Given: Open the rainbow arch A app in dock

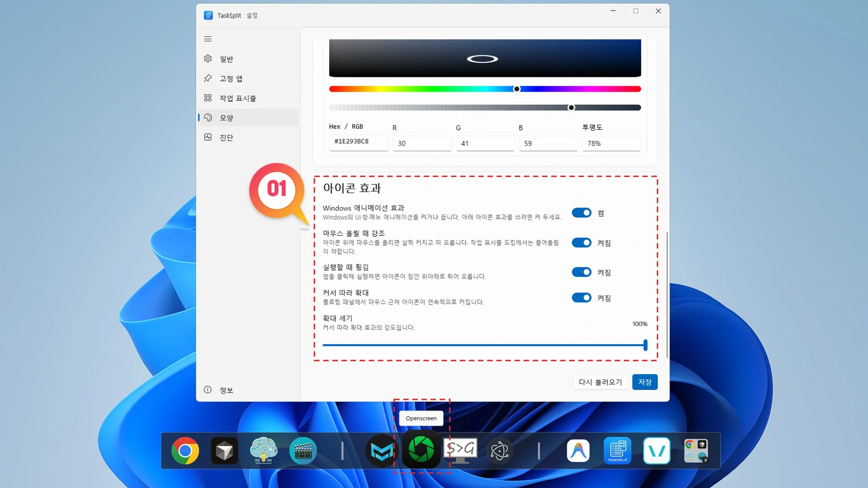Looking at the screenshot, I should [x=578, y=450].
